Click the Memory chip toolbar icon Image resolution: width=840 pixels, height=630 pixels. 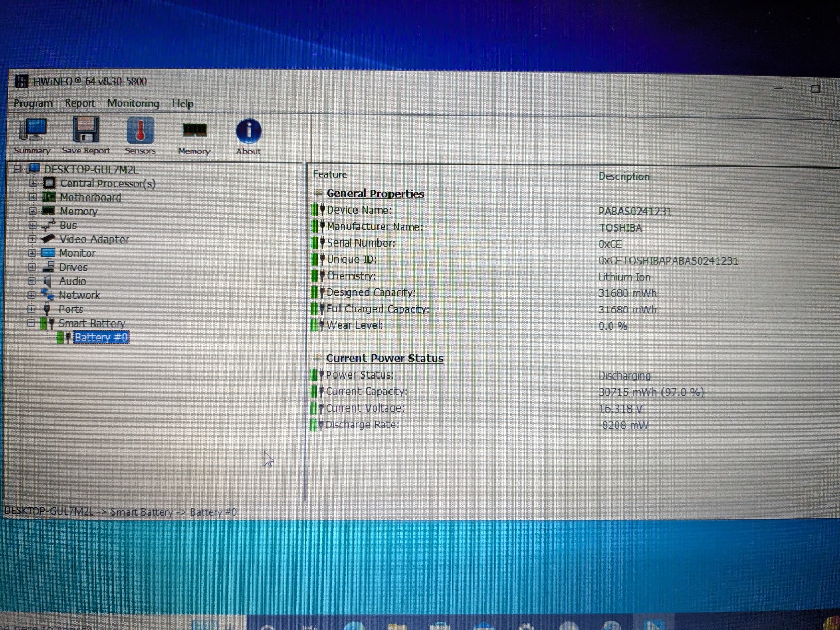pyautogui.click(x=194, y=130)
